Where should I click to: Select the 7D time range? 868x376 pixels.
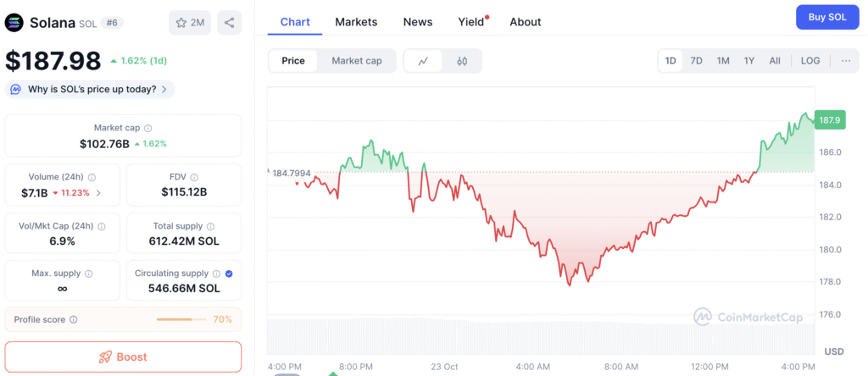696,61
